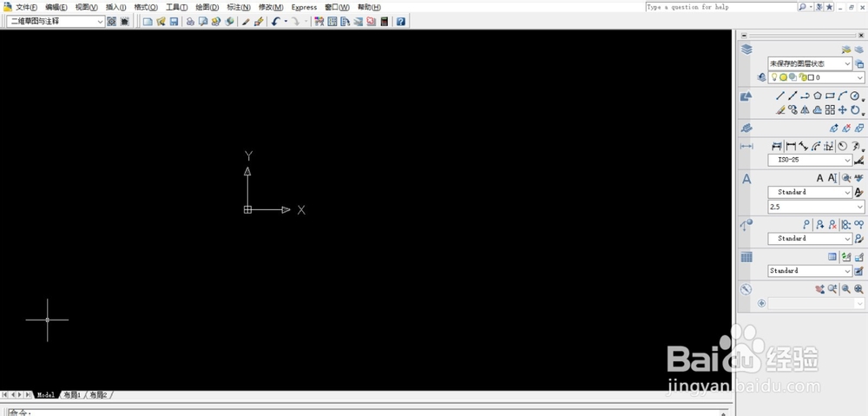Select the Move tool
The height and width of the screenshot is (416, 868).
coord(842,109)
